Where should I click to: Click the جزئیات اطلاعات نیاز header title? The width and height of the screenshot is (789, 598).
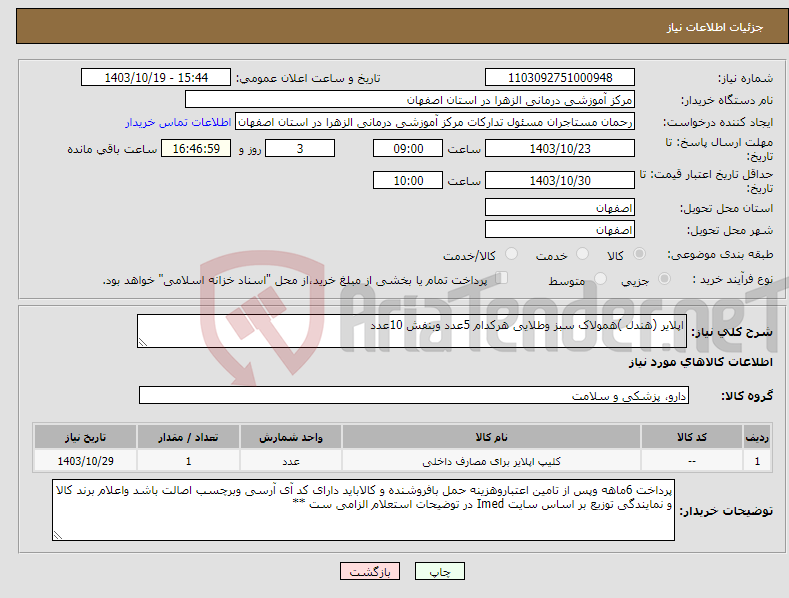coord(715,27)
